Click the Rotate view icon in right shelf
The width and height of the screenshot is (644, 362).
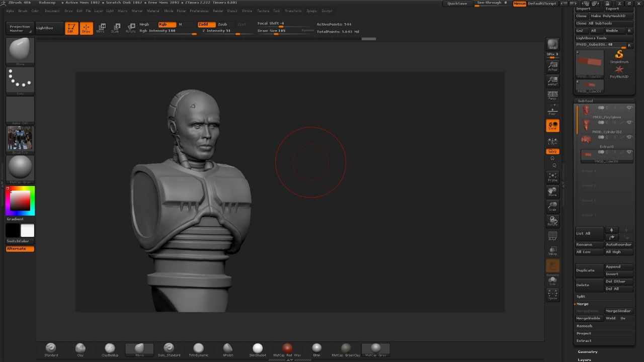(x=552, y=221)
